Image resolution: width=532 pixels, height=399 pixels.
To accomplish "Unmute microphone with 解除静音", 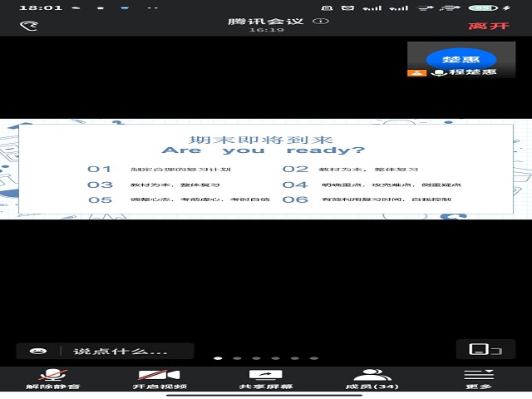I will [53, 379].
